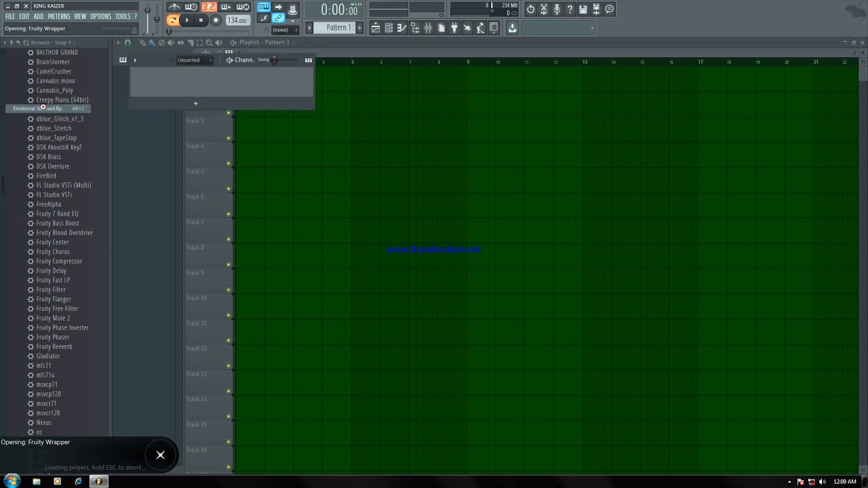
Task: Open the Piano roll toolbar button
Action: click(x=401, y=28)
